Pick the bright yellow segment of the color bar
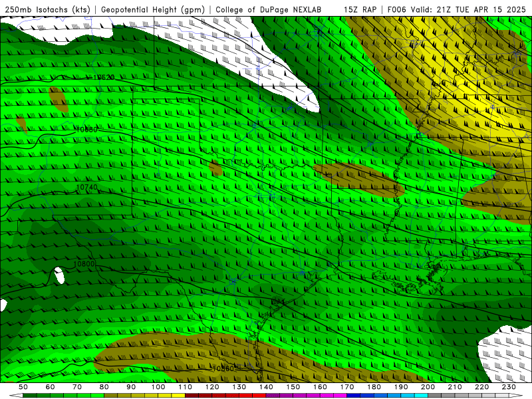532x399 pixels. pos(178,396)
